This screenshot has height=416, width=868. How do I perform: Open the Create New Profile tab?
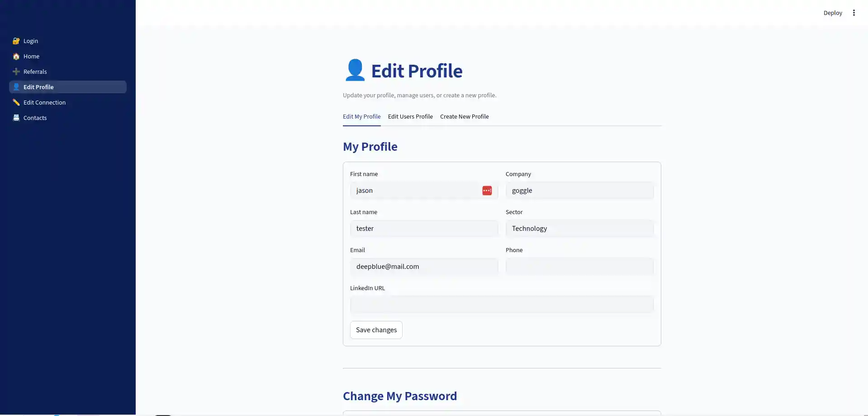[x=464, y=116]
